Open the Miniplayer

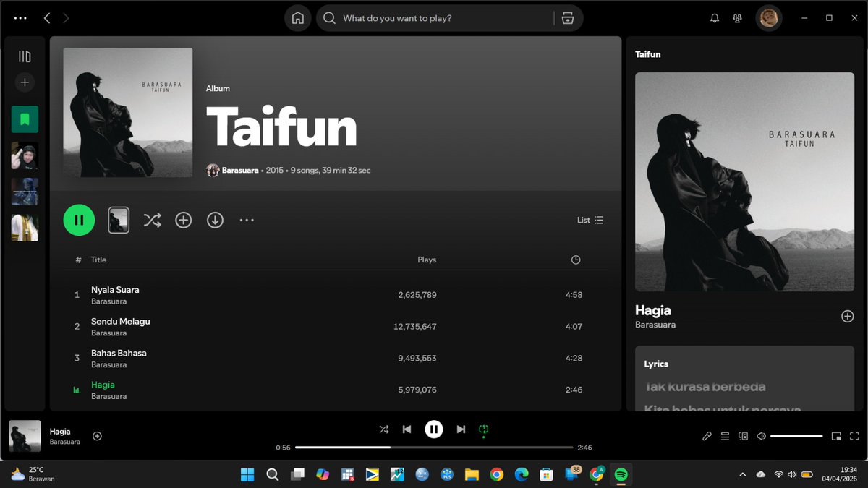836,436
